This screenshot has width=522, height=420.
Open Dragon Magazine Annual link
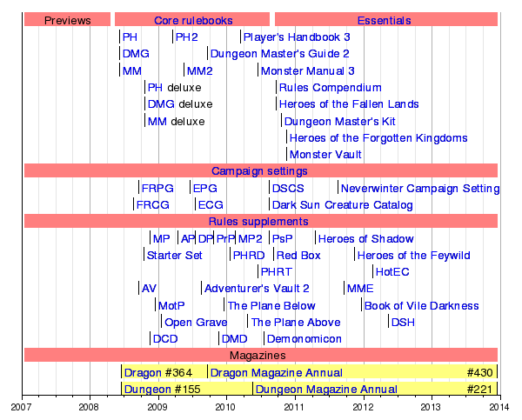(277, 372)
